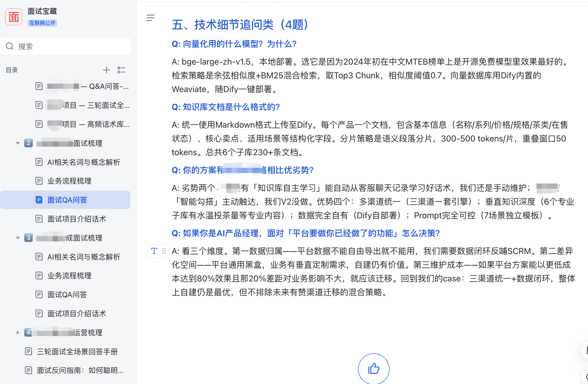Expand section 4 运营梳理 arrow
Screen dimensions: 588x384
[x=18, y=333]
